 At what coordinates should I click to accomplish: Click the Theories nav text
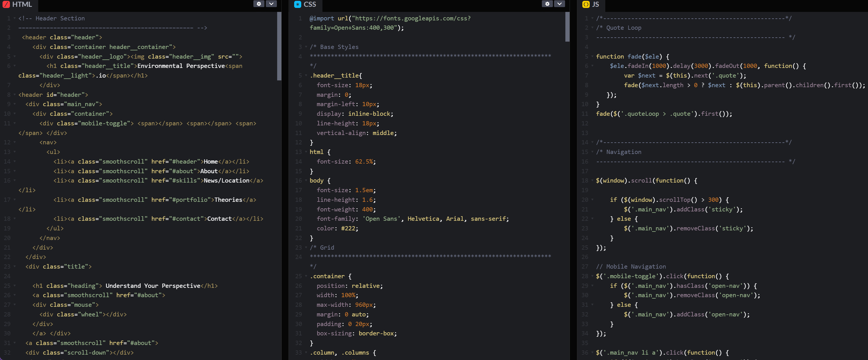click(x=228, y=200)
